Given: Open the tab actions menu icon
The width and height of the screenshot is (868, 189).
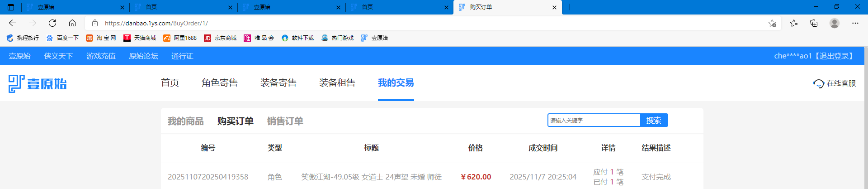Looking at the screenshot, I should click(11, 7).
